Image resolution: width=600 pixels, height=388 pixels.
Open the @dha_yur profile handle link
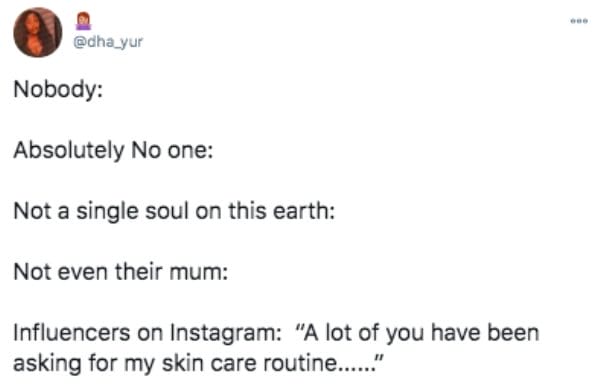[108, 42]
